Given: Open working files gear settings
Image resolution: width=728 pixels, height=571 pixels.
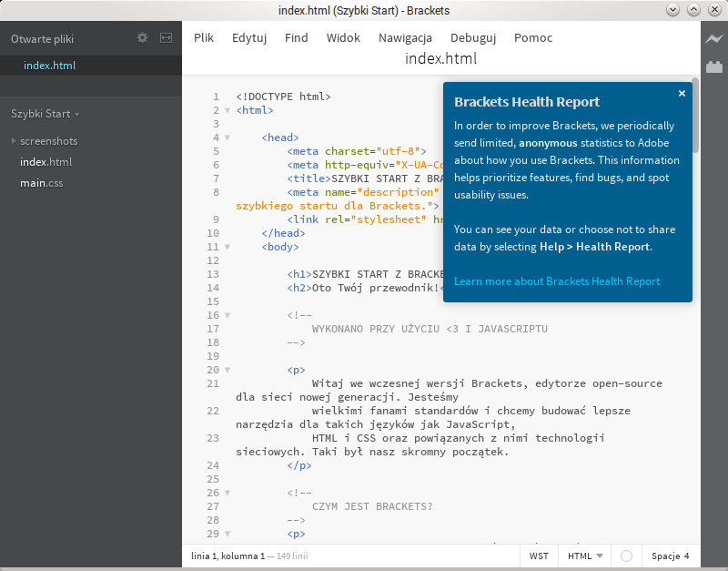Looking at the screenshot, I should tap(143, 38).
